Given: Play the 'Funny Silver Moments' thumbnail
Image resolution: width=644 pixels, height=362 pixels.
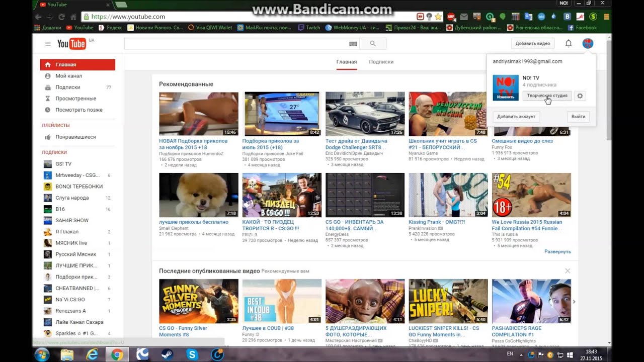Looking at the screenshot, I should coord(199,301).
